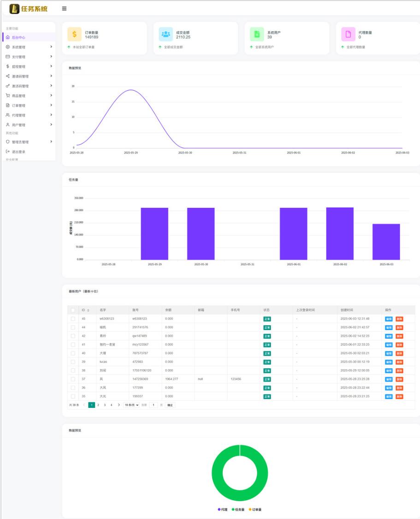Toggle the green 任务量 legend swatch
The image size is (420, 519).
233,509
